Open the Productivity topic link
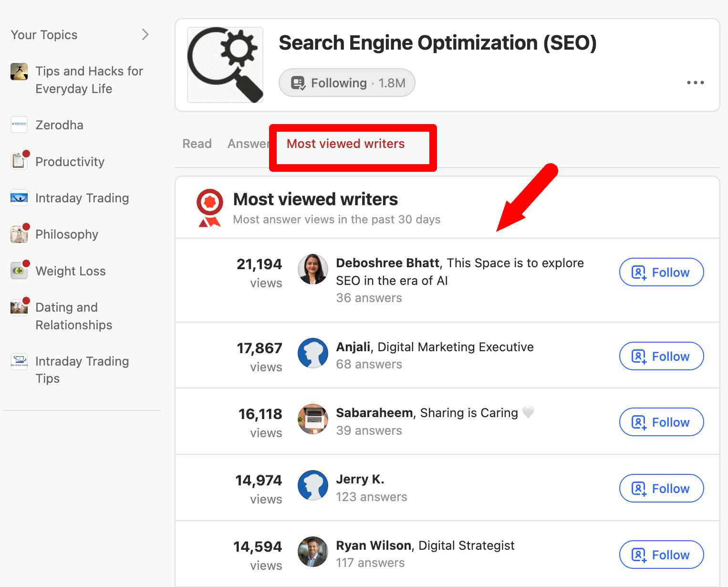Image resolution: width=728 pixels, height=587 pixels. (x=70, y=162)
